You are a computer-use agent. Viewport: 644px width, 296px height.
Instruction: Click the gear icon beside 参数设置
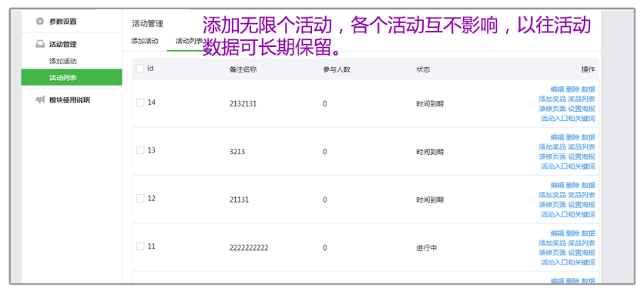[39, 22]
